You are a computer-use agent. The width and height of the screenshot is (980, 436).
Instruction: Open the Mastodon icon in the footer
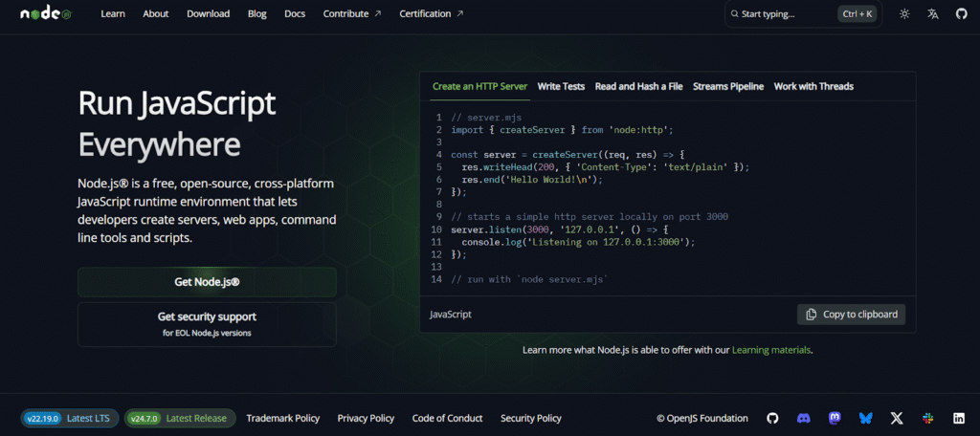pos(835,418)
